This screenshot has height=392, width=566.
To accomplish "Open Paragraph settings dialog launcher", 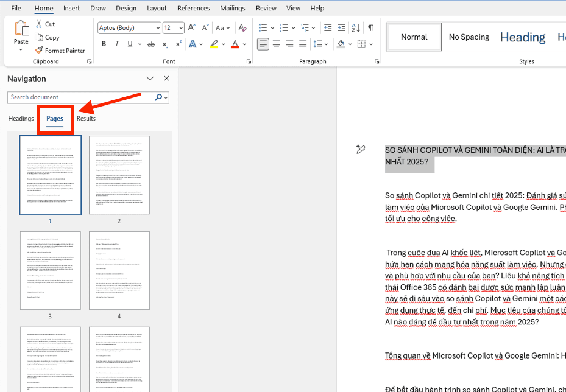I will coord(377,61).
